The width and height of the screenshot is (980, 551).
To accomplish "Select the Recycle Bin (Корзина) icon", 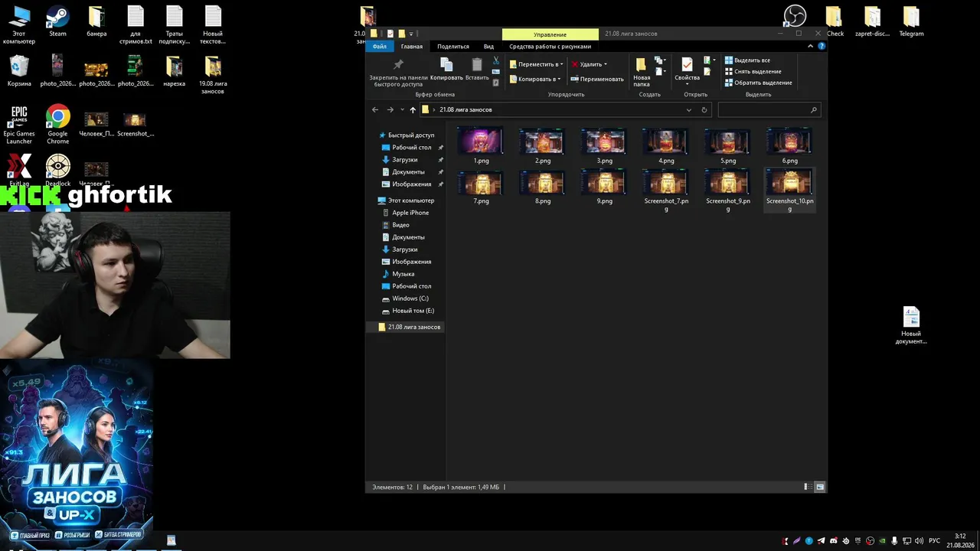I will 19,71.
